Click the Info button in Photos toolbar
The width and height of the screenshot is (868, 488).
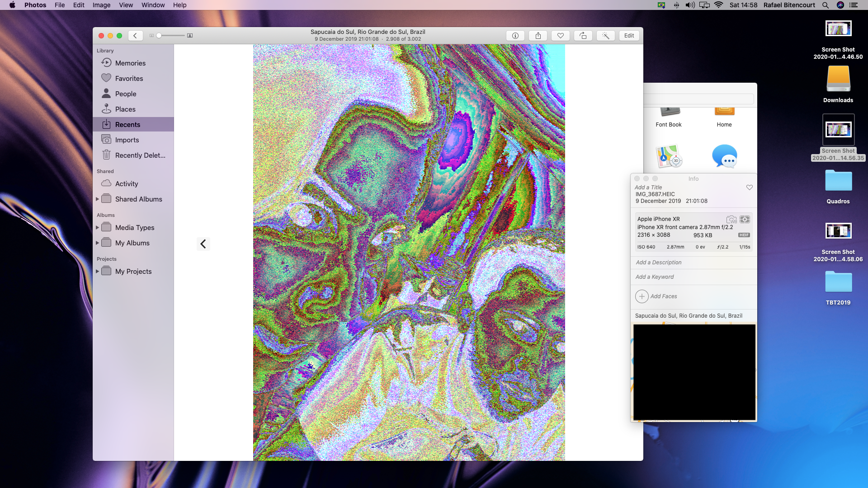click(515, 36)
